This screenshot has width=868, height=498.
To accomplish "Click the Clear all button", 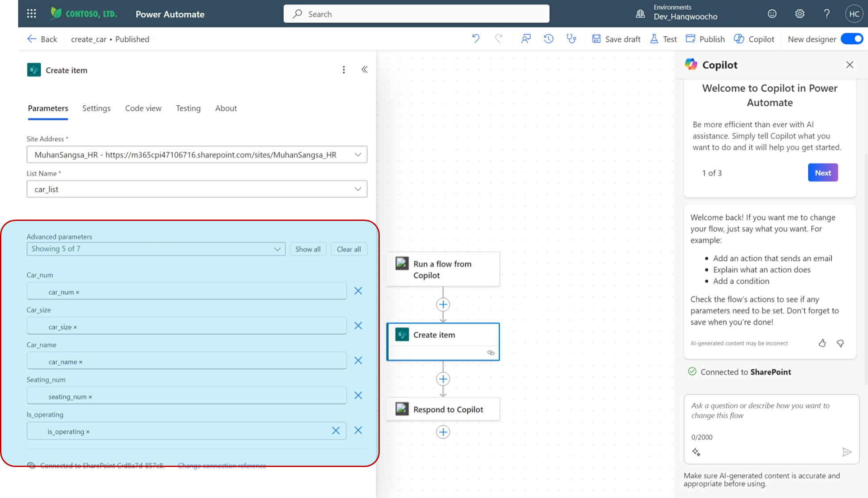I will [x=349, y=249].
